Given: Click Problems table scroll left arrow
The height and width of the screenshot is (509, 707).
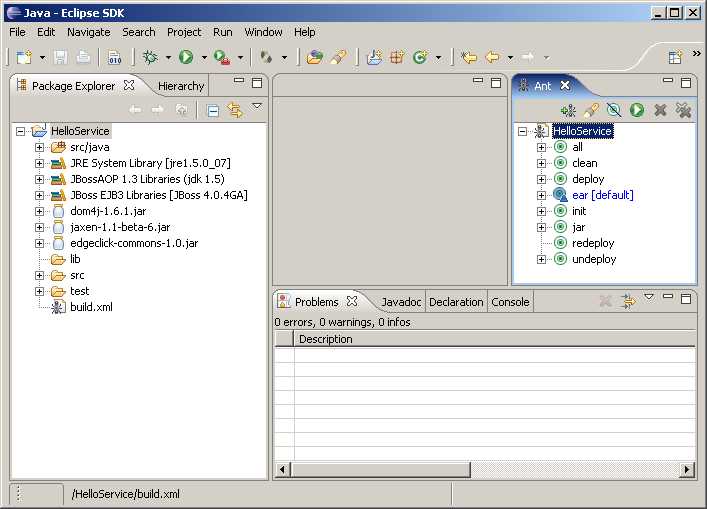Looking at the screenshot, I should 282,470.
